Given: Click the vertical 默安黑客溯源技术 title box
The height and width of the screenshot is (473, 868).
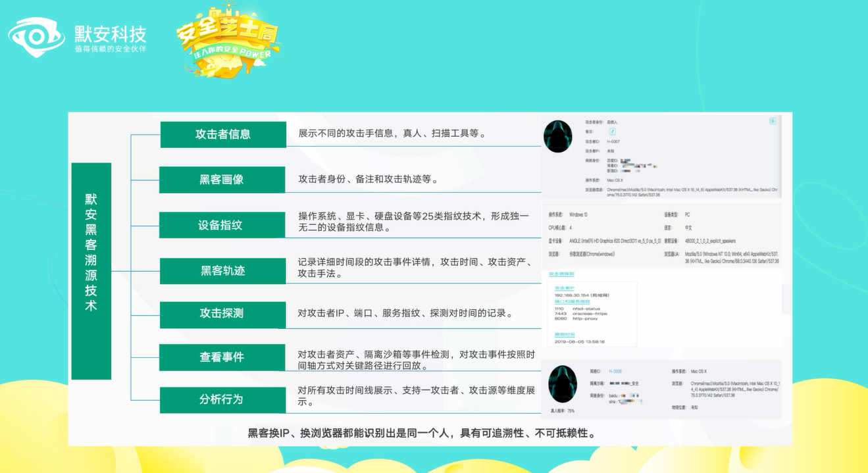Looking at the screenshot, I should tap(91, 271).
